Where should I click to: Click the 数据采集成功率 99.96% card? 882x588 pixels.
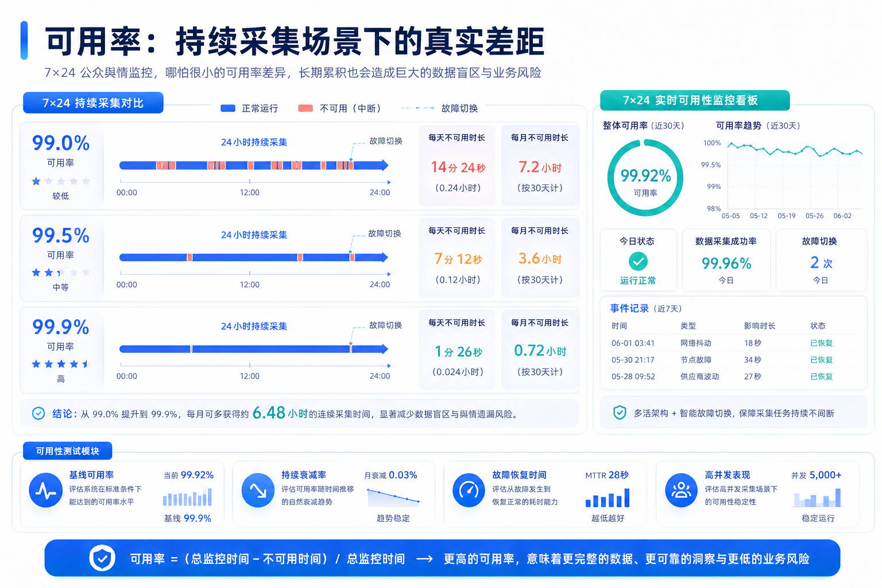point(726,260)
